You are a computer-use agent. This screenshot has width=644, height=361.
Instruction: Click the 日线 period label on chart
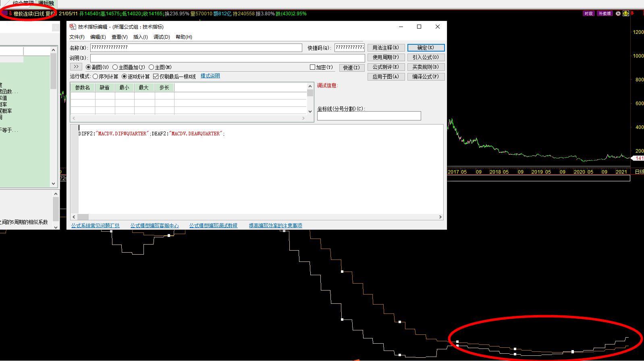[639, 172]
